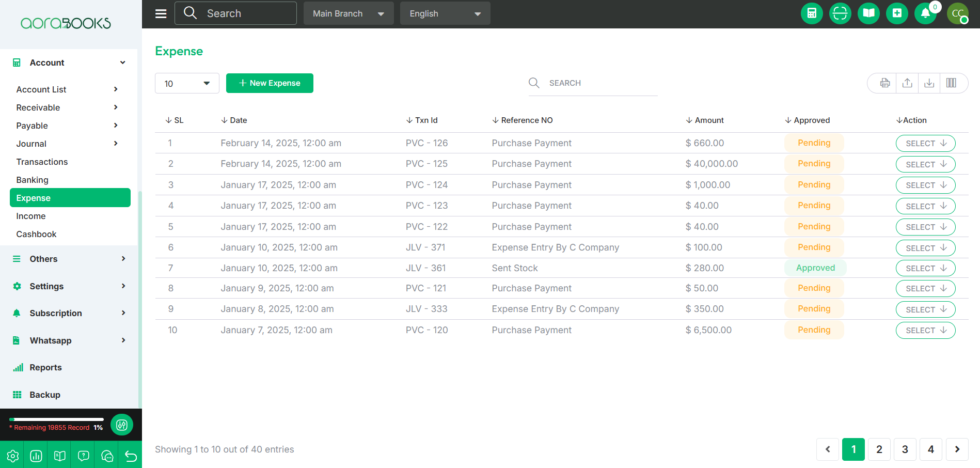This screenshot has height=468, width=980.
Task: Sort by Date column header
Action: (234, 120)
